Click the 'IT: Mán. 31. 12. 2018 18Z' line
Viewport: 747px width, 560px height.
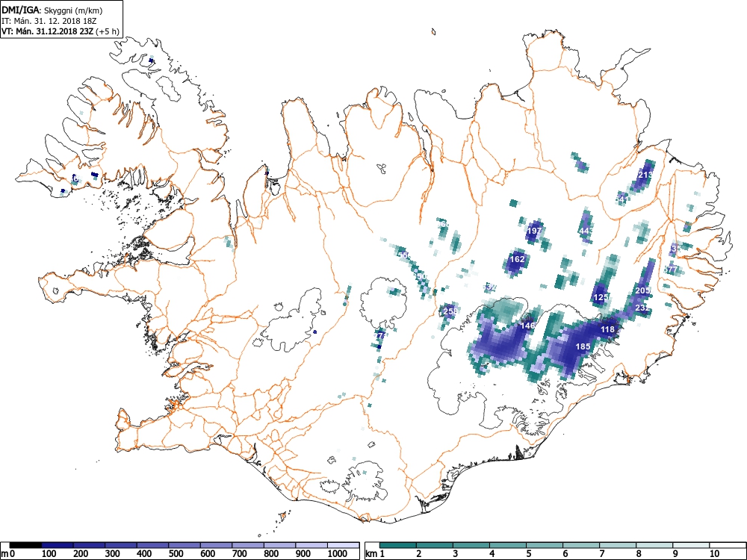click(49, 21)
